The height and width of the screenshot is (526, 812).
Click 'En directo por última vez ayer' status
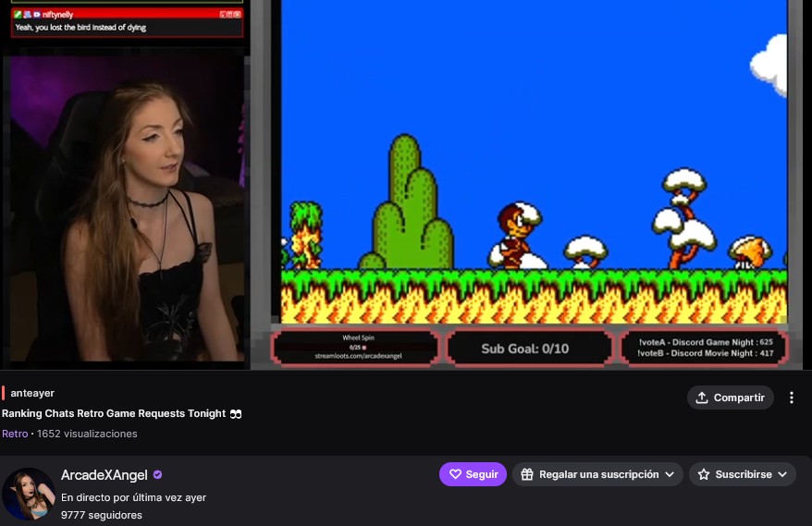tap(133, 497)
